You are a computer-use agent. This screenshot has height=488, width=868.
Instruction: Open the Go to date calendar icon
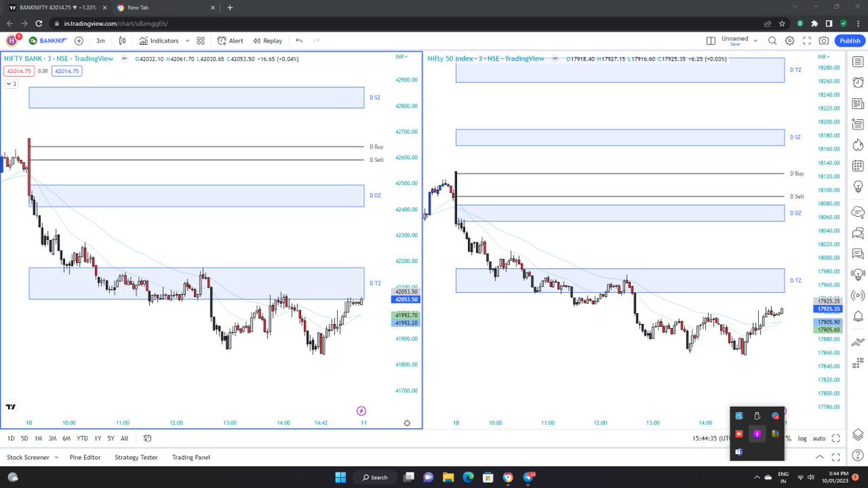click(x=147, y=438)
